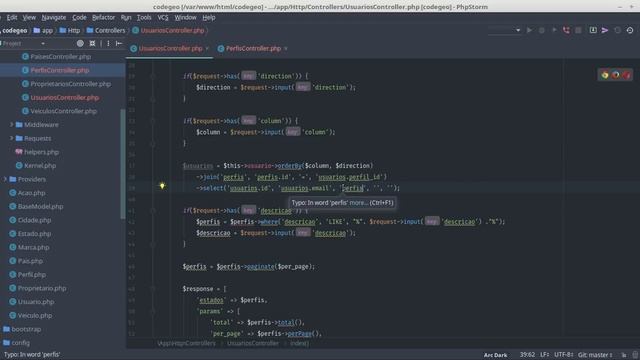Open in the red third browser icon

[626, 75]
